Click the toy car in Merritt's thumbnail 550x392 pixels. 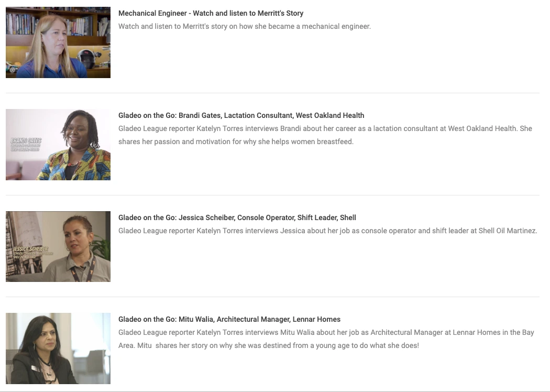pos(12,67)
